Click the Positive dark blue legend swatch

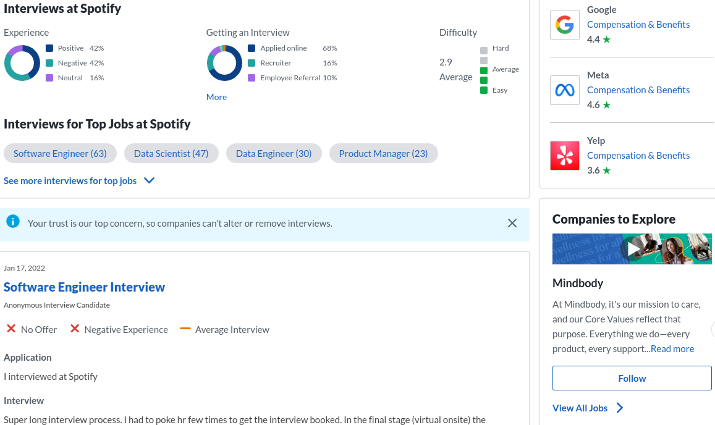coord(50,48)
